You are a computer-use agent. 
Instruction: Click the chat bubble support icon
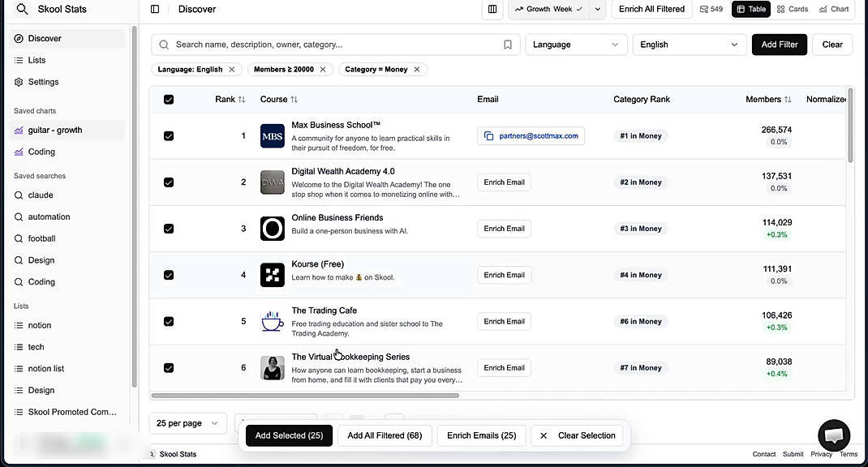click(x=834, y=435)
